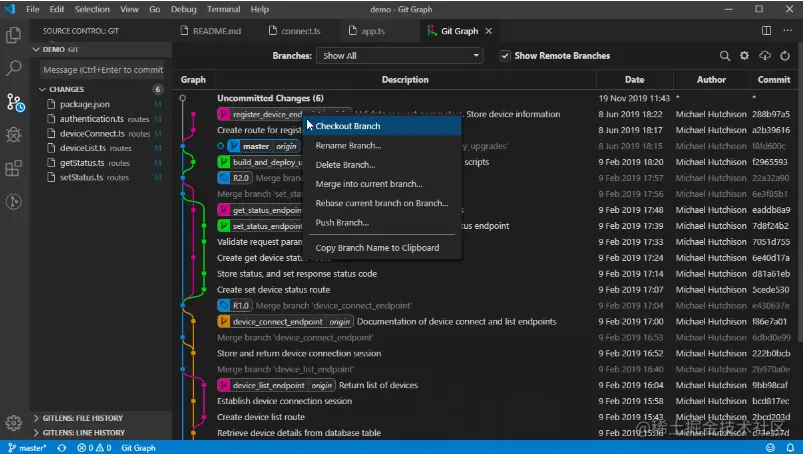Click the Git Graph search icon
The height and width of the screenshot is (454, 803).
tap(725, 56)
